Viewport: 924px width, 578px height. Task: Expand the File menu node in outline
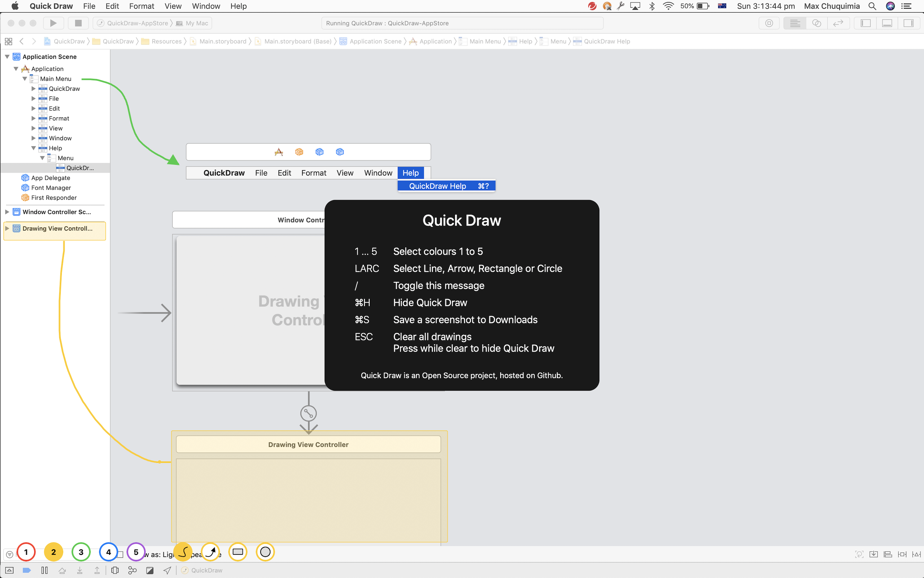pyautogui.click(x=33, y=99)
